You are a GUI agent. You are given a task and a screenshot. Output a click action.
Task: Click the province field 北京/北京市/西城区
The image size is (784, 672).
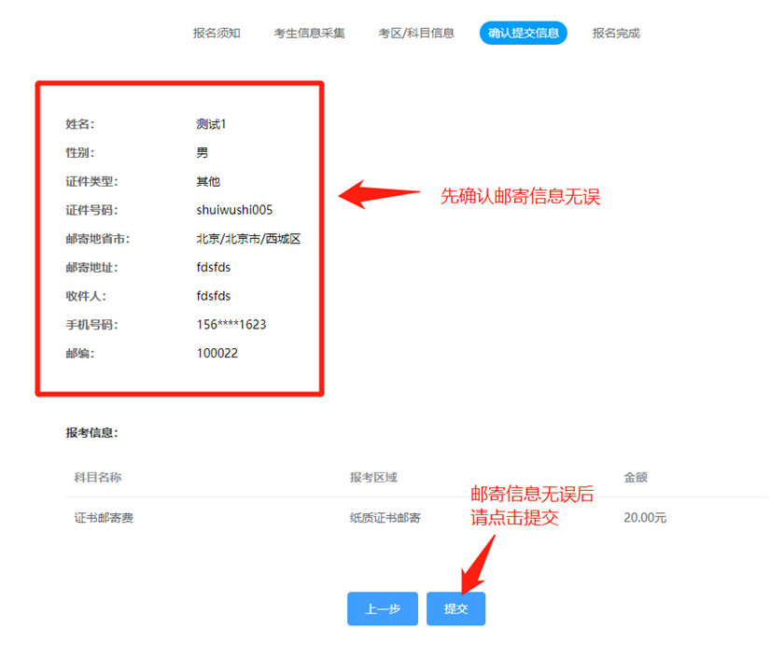(x=245, y=238)
